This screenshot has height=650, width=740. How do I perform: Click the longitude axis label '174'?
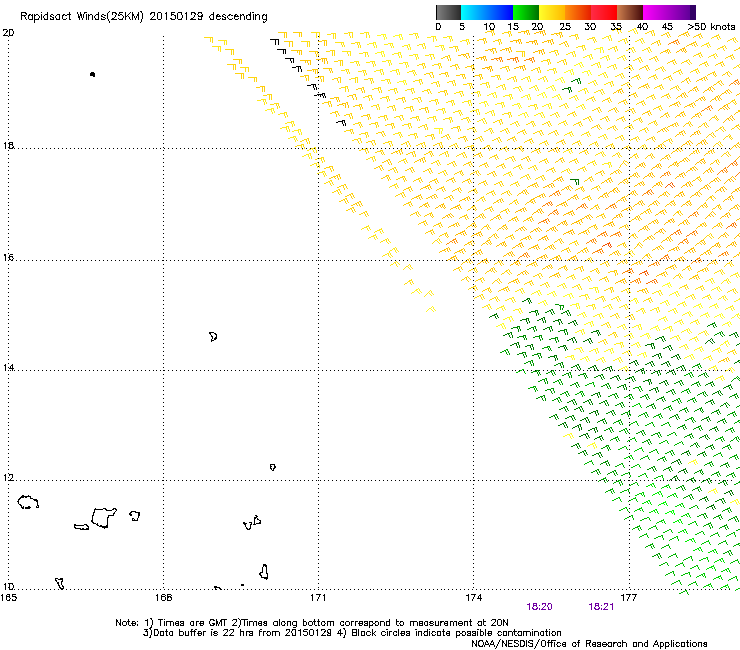click(x=473, y=598)
